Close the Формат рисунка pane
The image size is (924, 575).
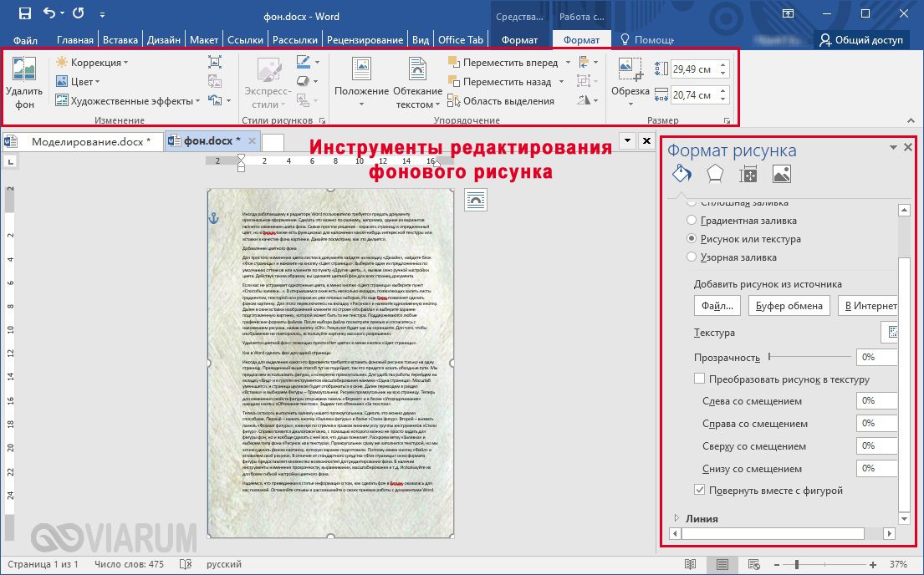[x=908, y=147]
